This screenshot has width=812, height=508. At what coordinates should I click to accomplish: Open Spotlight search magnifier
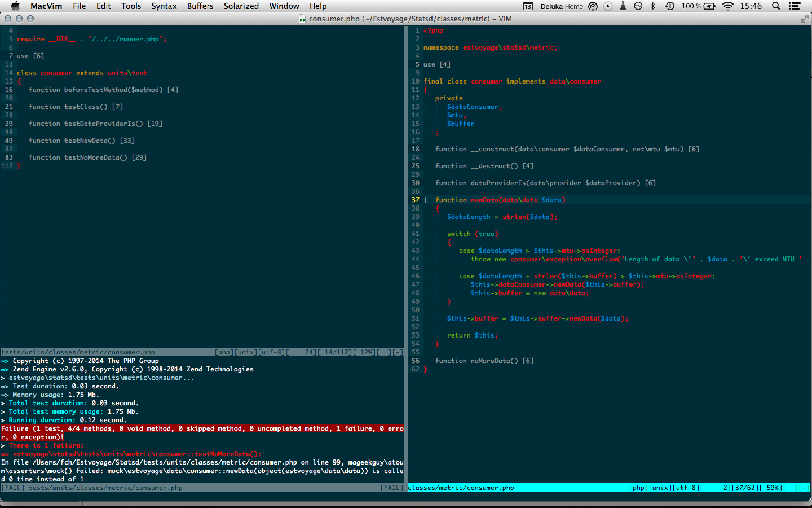point(776,6)
